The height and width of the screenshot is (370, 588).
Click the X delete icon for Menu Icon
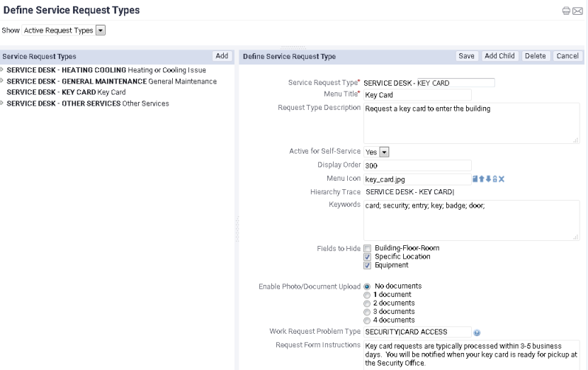[x=502, y=179]
